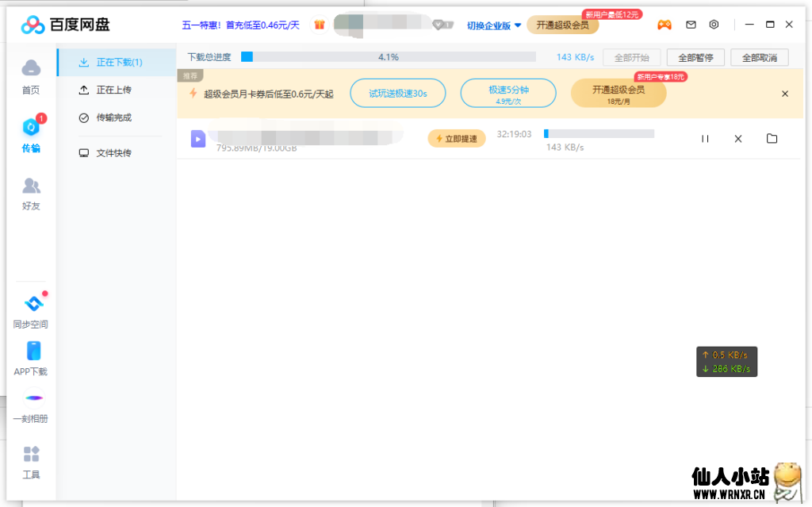Click the gift box promo icon
Screen dimensions: 812x507
tap(319, 25)
